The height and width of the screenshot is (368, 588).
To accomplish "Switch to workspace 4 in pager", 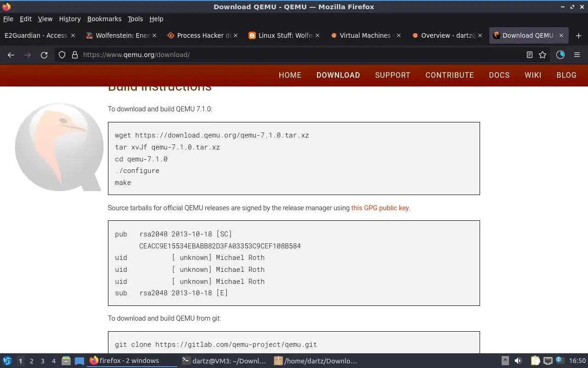I will [x=54, y=361].
